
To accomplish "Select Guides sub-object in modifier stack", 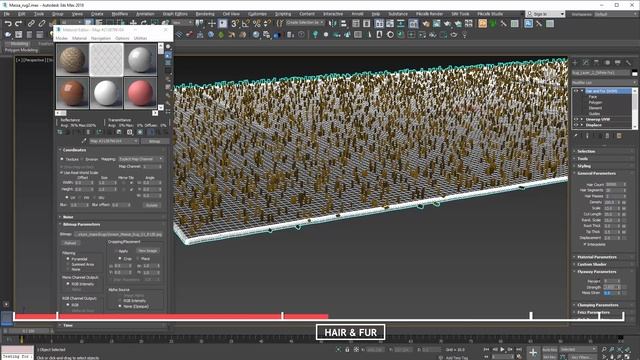I will (x=594, y=113).
